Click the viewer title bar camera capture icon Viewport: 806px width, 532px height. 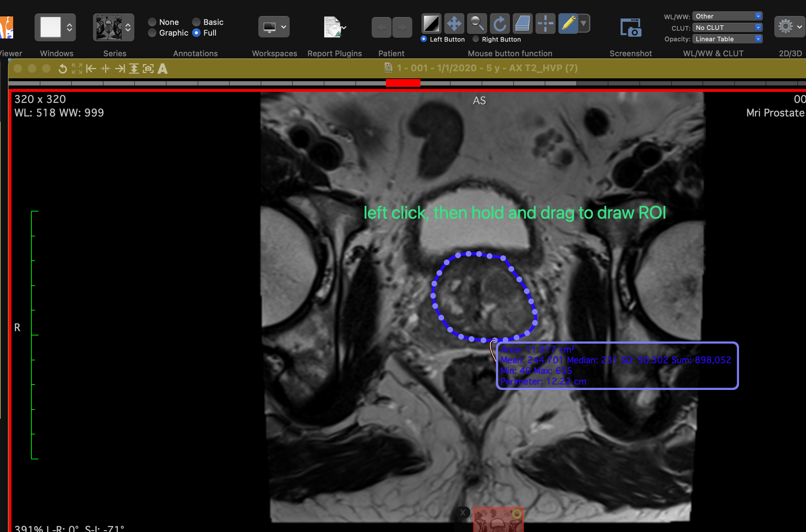point(148,68)
